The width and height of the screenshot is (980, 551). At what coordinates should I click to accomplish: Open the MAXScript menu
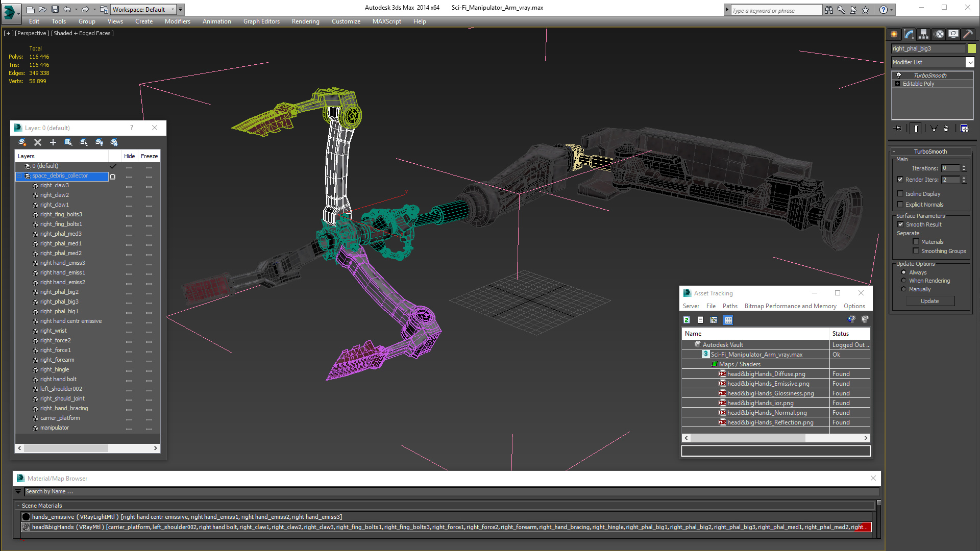pyautogui.click(x=387, y=21)
